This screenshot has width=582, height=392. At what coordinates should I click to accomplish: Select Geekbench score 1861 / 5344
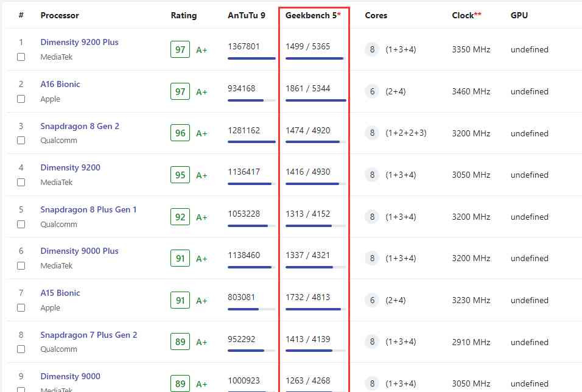[x=307, y=88]
